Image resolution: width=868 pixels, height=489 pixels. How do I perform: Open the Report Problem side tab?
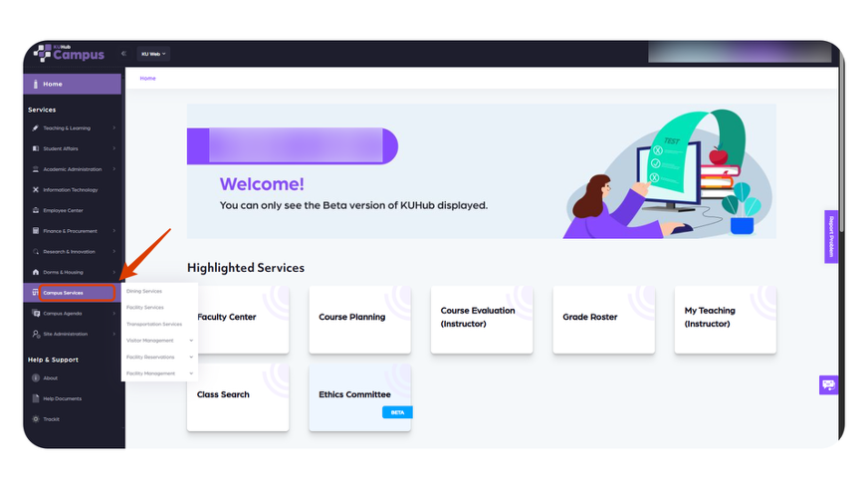tap(831, 236)
